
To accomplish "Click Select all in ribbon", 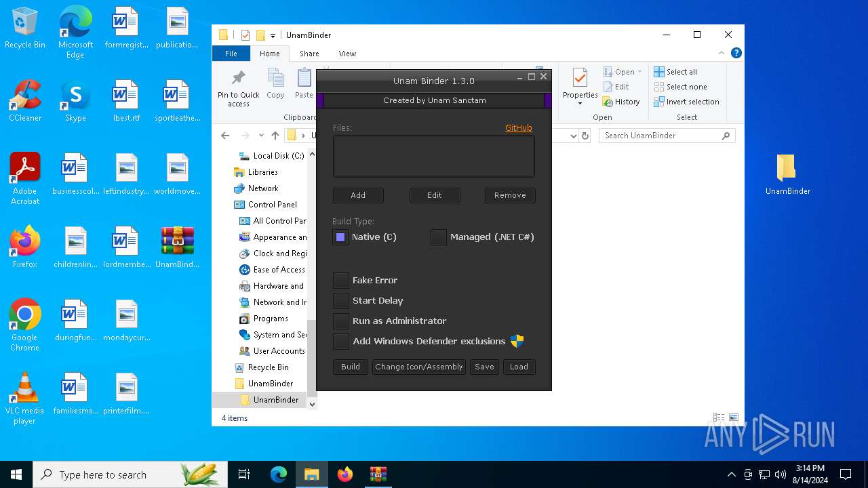I will click(675, 72).
